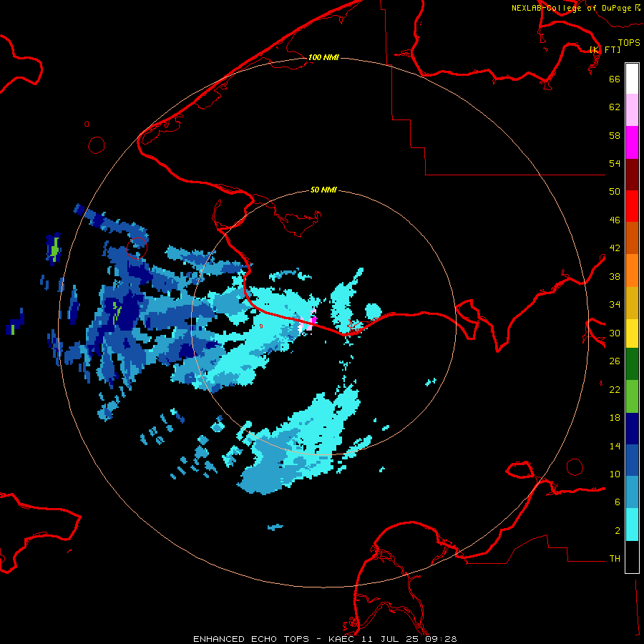This screenshot has height=644, width=644.
Task: Click the [K FT] units label
Action: pos(605,49)
